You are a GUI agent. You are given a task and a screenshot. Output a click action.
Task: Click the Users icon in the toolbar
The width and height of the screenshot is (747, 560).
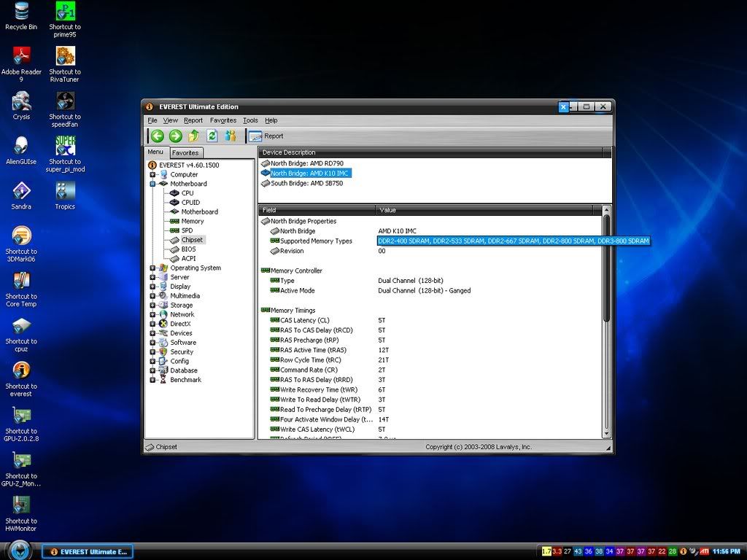click(231, 136)
